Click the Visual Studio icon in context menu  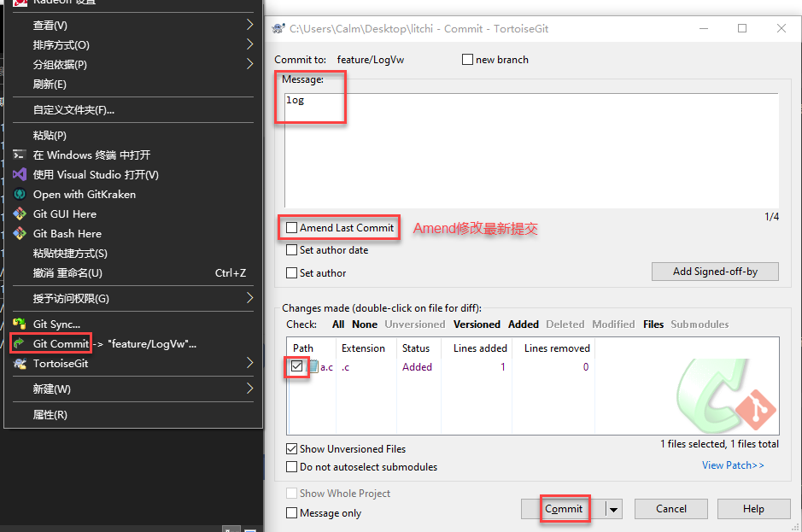pyautogui.click(x=20, y=174)
